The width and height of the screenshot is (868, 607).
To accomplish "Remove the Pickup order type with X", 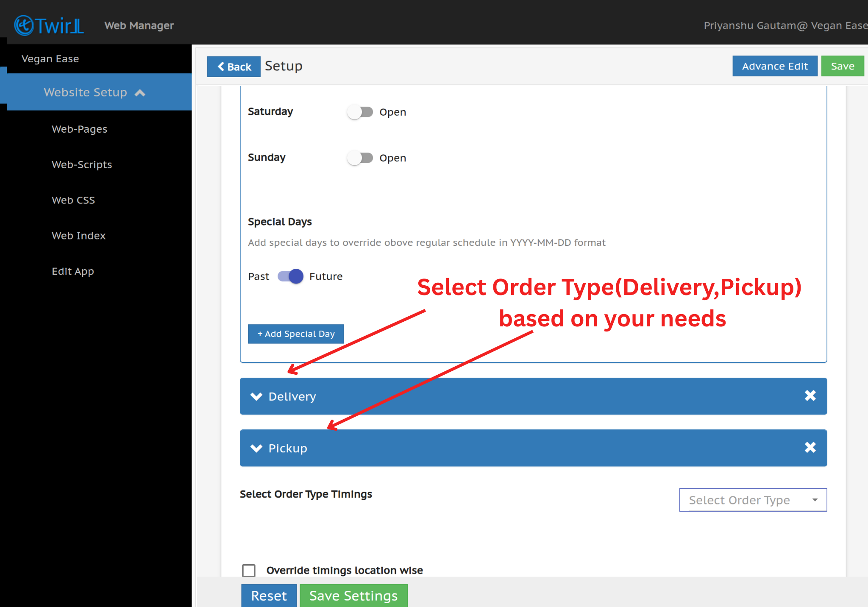I will [x=810, y=448].
